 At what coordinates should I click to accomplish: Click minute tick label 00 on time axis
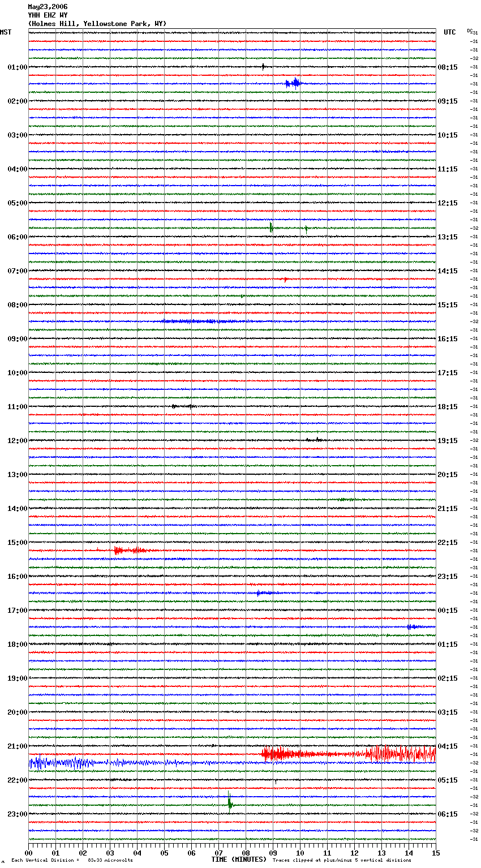pyautogui.click(x=28, y=853)
